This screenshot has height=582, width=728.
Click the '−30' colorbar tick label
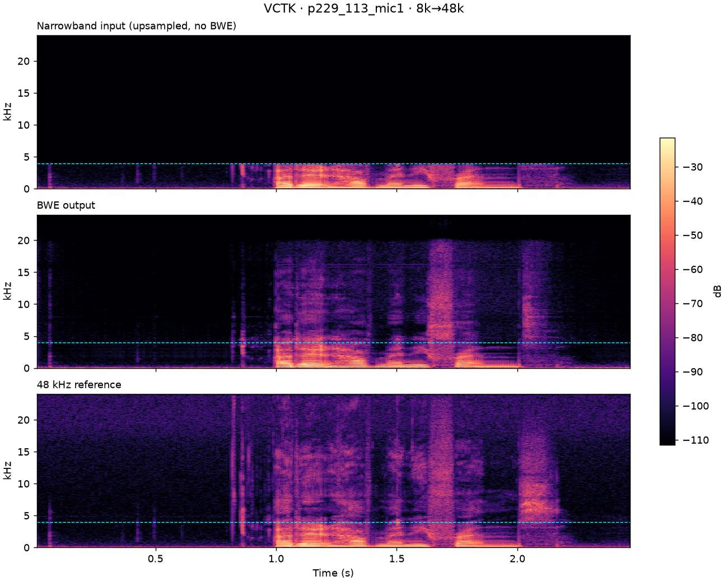point(692,167)
